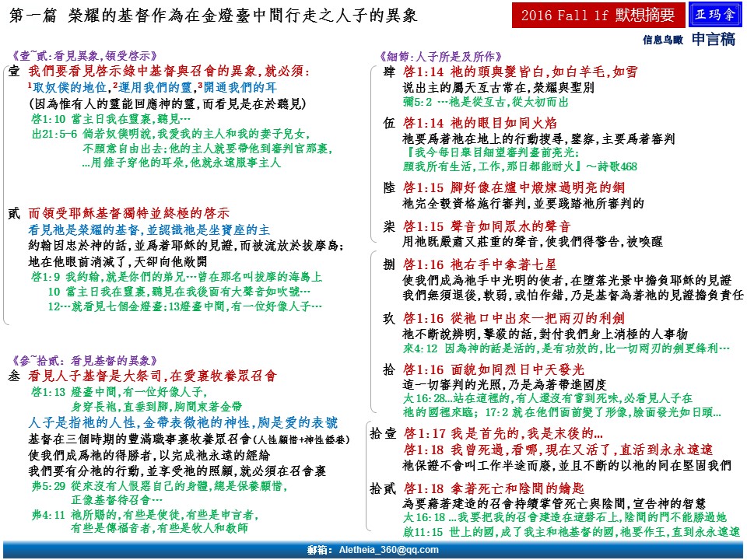
Task: Click the blue 亞瑪拿 badge
Action: pyautogui.click(x=714, y=16)
